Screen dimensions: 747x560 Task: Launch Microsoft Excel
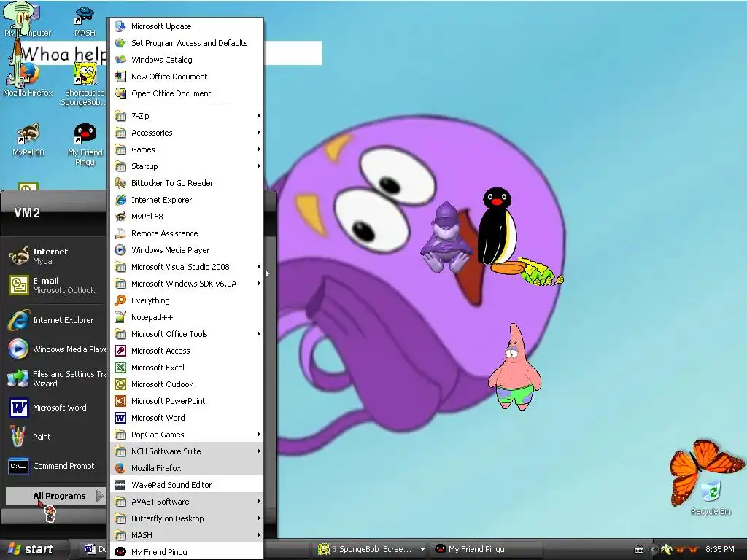pos(187,367)
